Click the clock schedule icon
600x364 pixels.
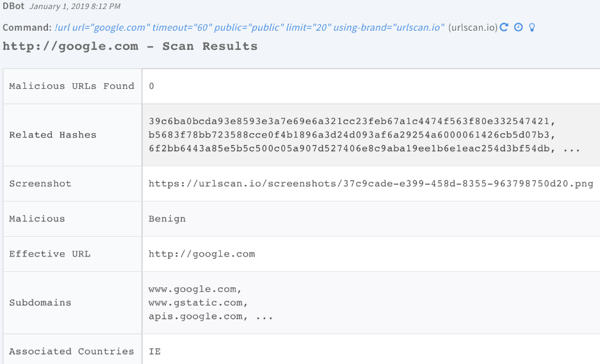pyautogui.click(x=518, y=28)
